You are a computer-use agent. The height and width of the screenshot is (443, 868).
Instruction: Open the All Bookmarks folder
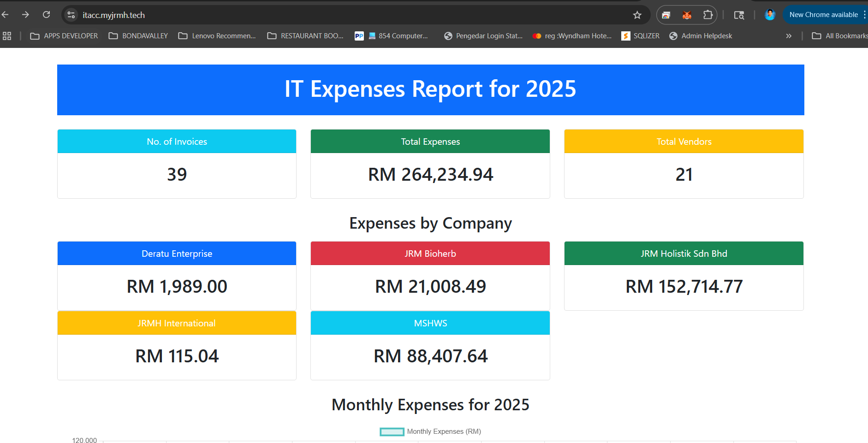click(840, 36)
